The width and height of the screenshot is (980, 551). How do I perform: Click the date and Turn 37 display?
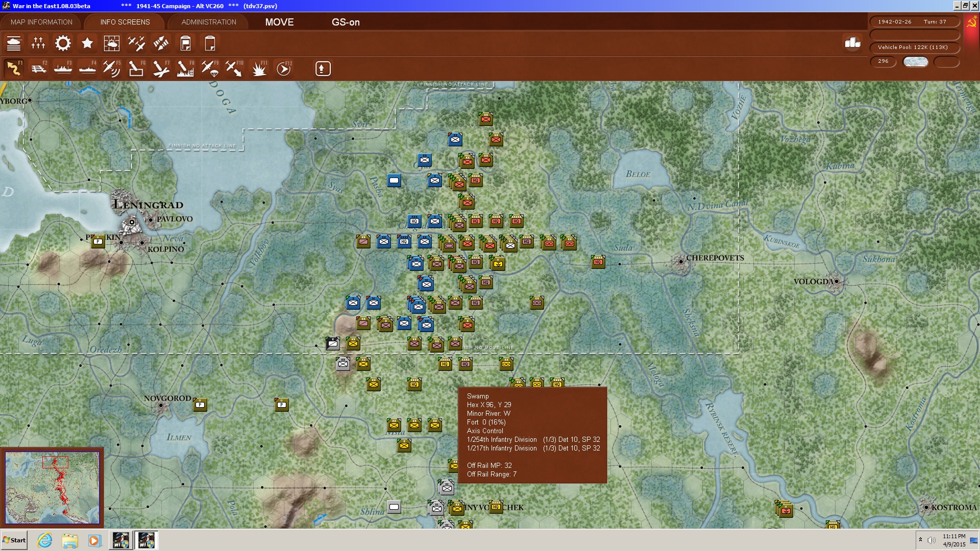(914, 22)
